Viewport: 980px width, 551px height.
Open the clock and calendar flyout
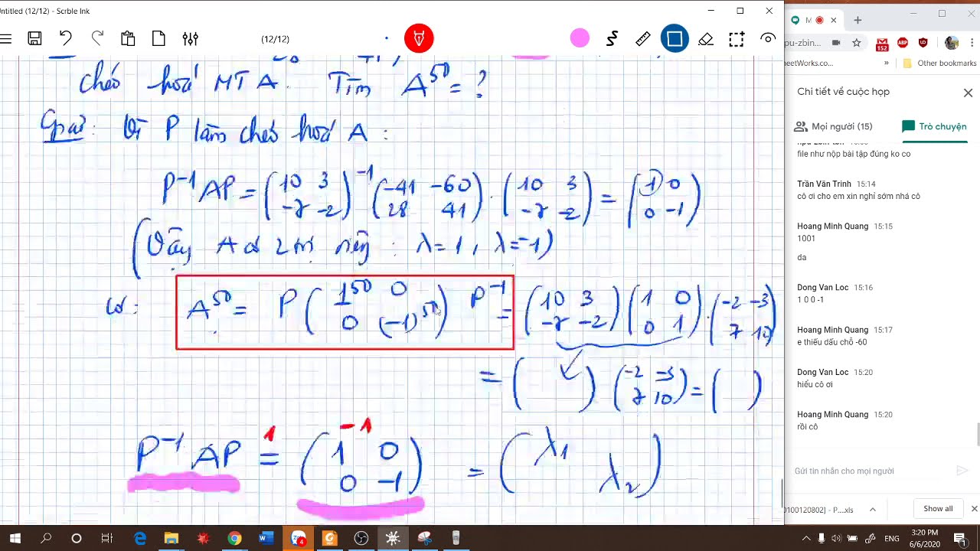tap(925, 538)
